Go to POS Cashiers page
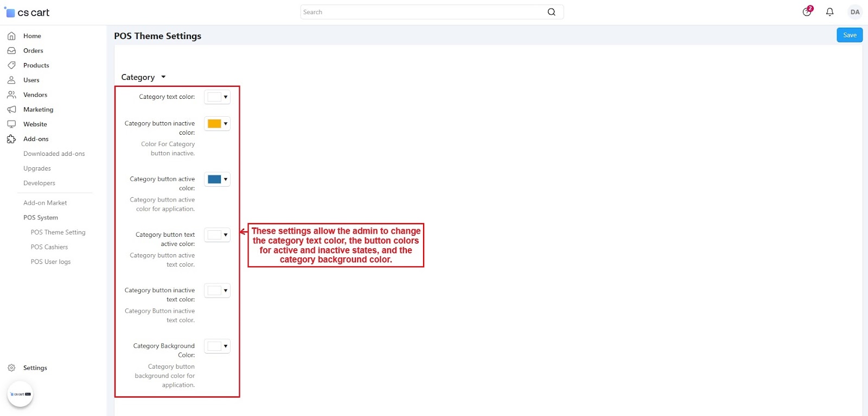Viewport: 868px width, 416px height. click(x=49, y=247)
